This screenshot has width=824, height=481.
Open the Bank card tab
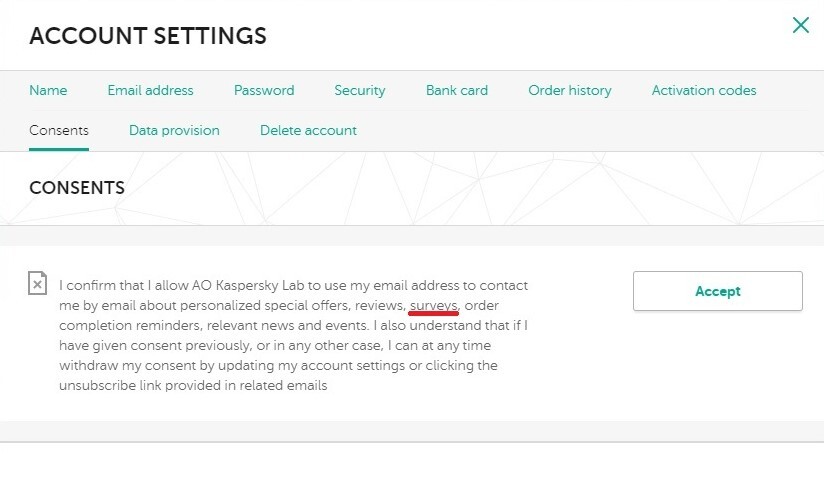coord(457,90)
